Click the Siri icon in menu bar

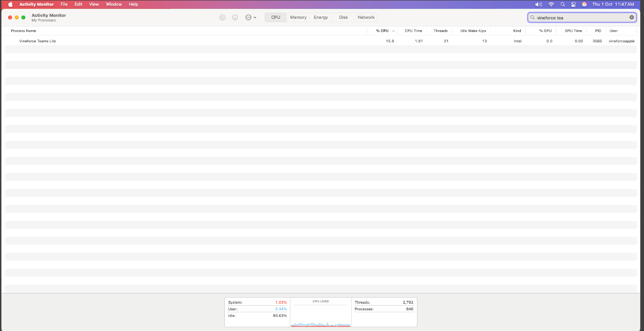tap(584, 4)
